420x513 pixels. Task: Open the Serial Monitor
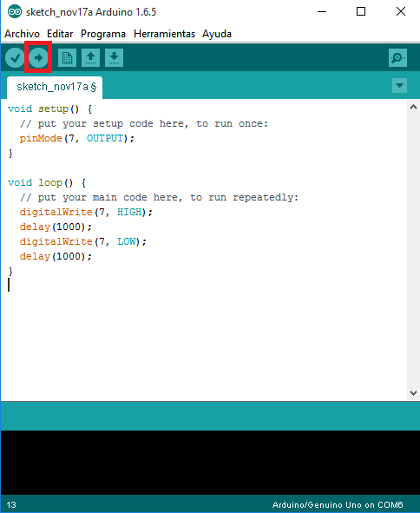[x=397, y=57]
